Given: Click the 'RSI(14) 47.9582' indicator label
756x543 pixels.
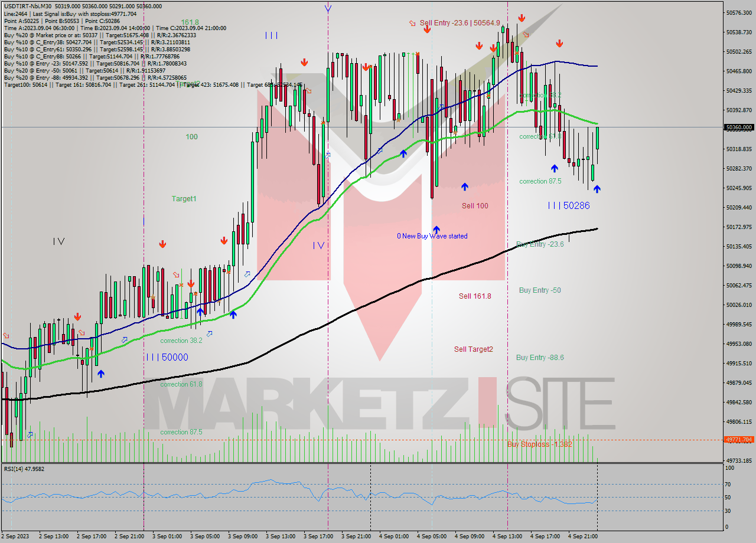Looking at the screenshot, I should coord(24,469).
